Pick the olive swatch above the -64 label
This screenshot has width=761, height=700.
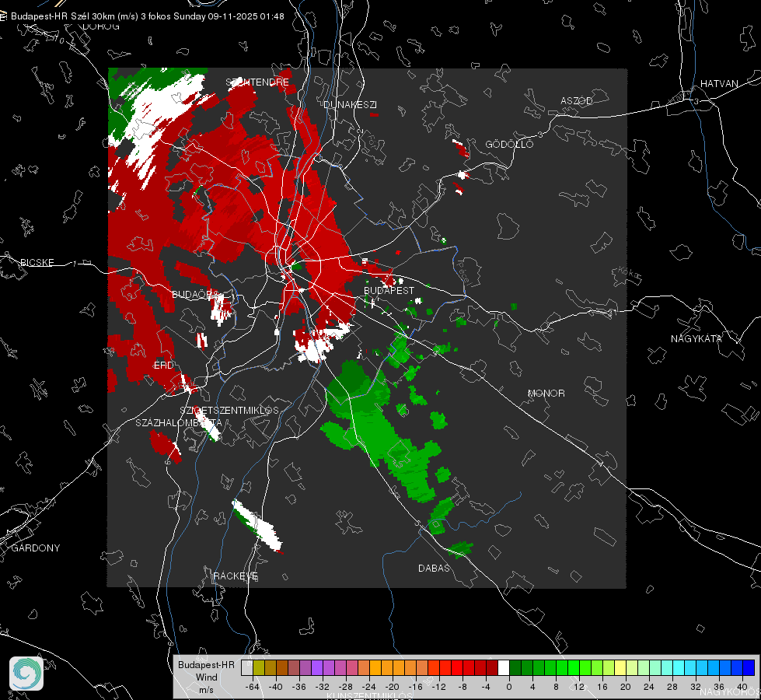coord(259,668)
